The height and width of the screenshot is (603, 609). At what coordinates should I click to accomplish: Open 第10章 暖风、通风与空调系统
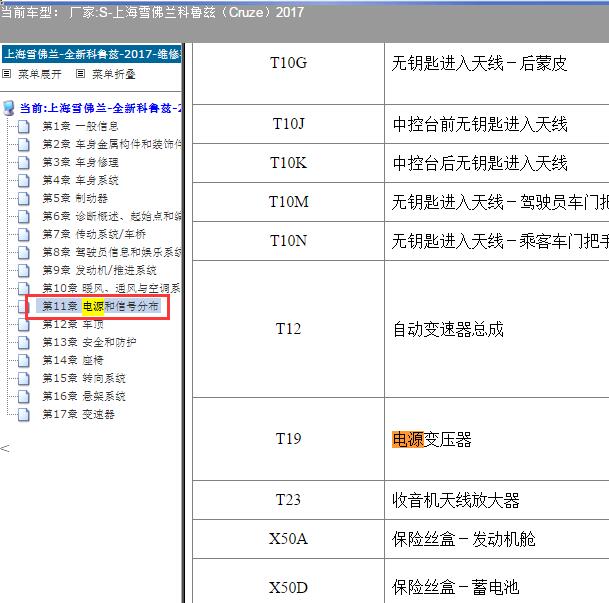[x=112, y=288]
